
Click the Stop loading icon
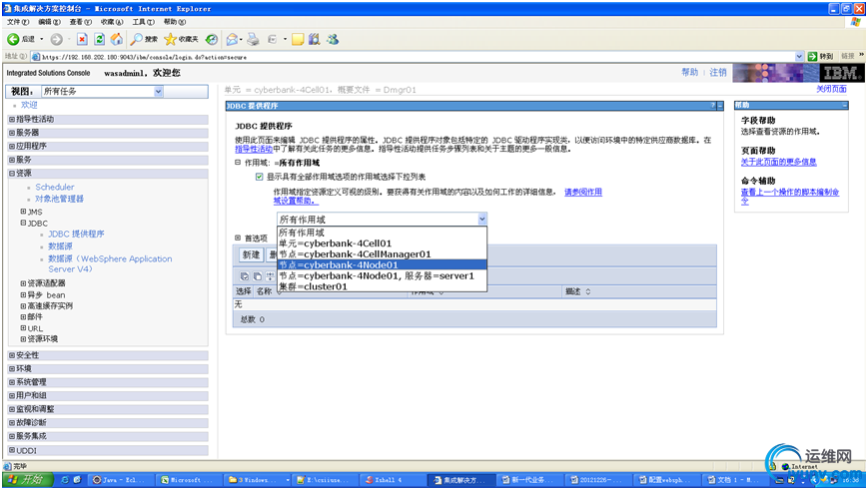pyautogui.click(x=82, y=39)
